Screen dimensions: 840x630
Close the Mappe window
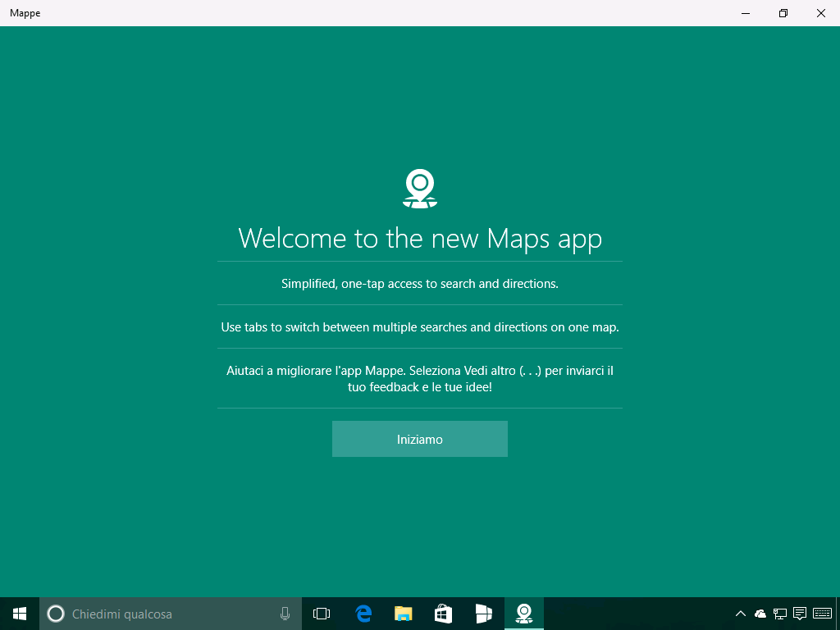pos(820,13)
